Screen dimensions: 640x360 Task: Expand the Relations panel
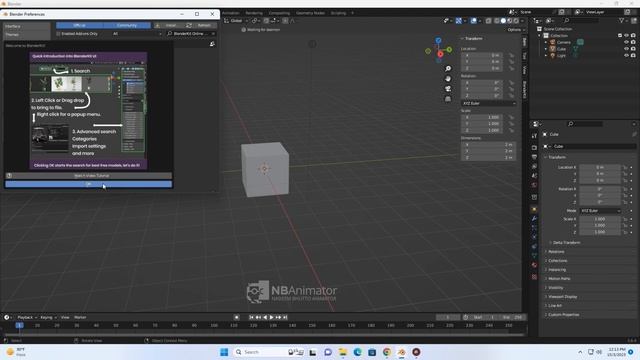(x=556, y=251)
